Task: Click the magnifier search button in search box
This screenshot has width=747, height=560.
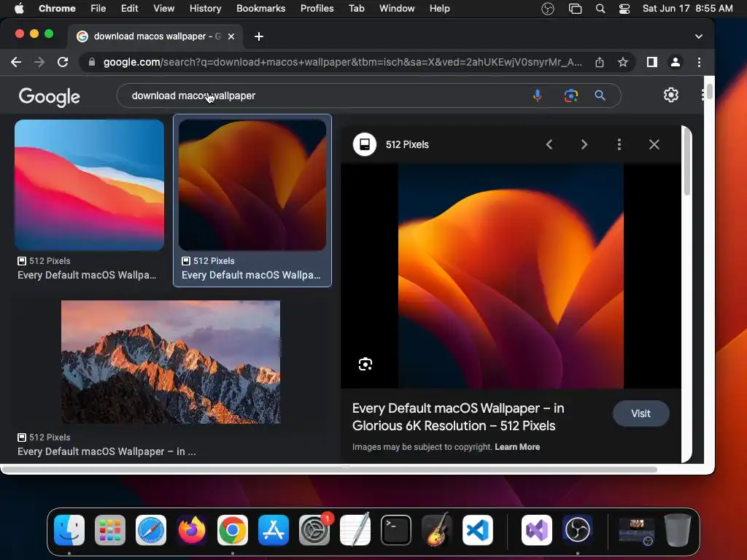Action: [x=600, y=96]
